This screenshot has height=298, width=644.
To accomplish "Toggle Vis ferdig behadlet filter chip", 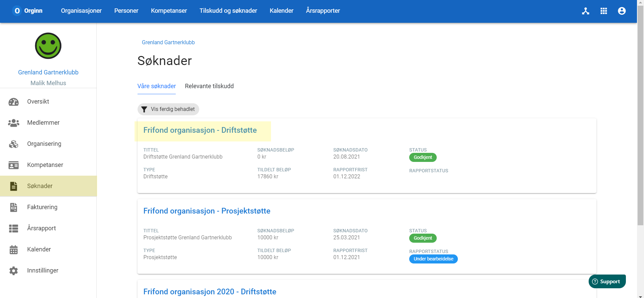I will point(168,109).
